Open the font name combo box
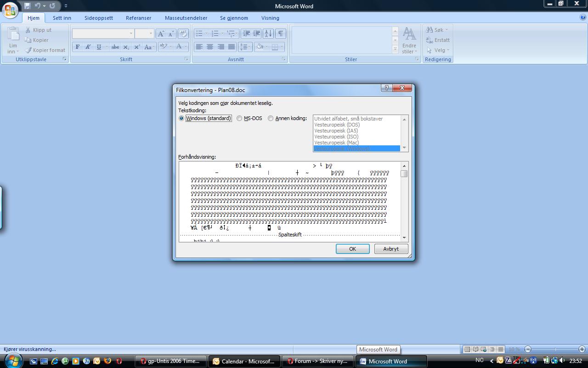The image size is (588, 368). [103, 34]
